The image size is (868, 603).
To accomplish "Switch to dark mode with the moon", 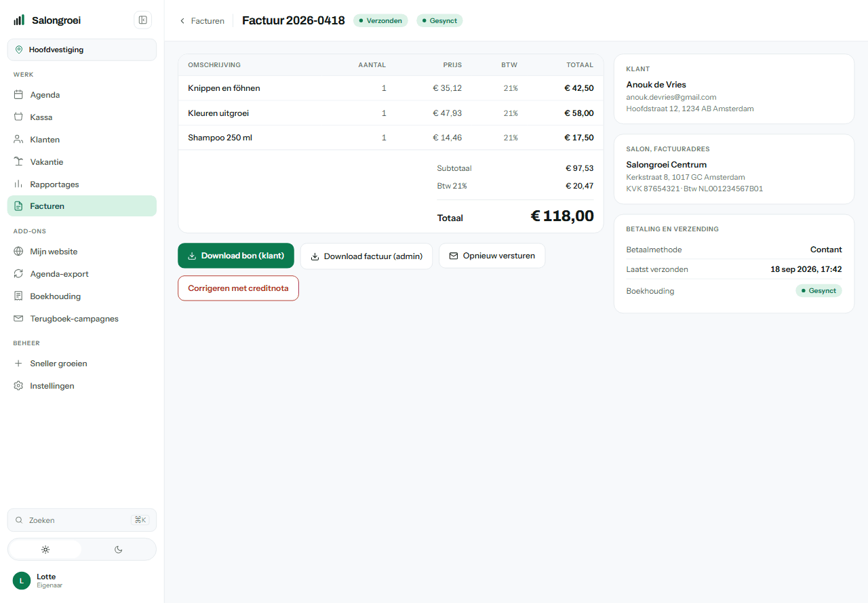I will point(119,549).
